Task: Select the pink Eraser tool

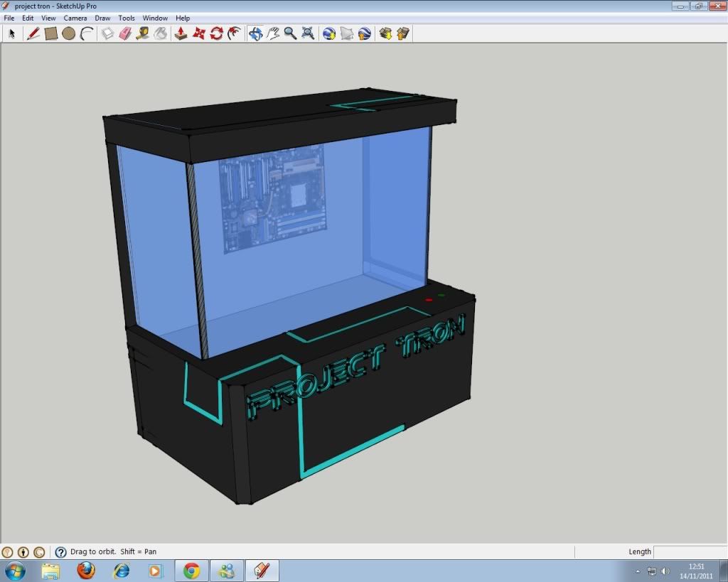Action: 125,33
